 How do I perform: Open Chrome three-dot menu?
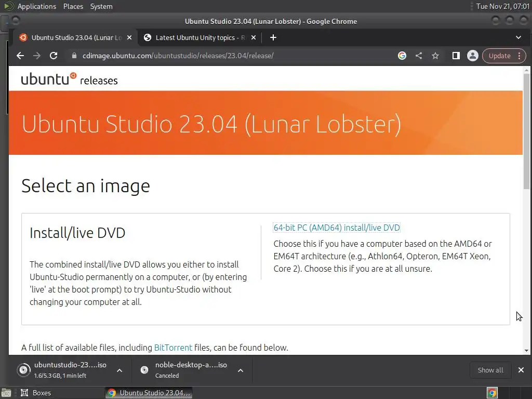click(x=520, y=56)
